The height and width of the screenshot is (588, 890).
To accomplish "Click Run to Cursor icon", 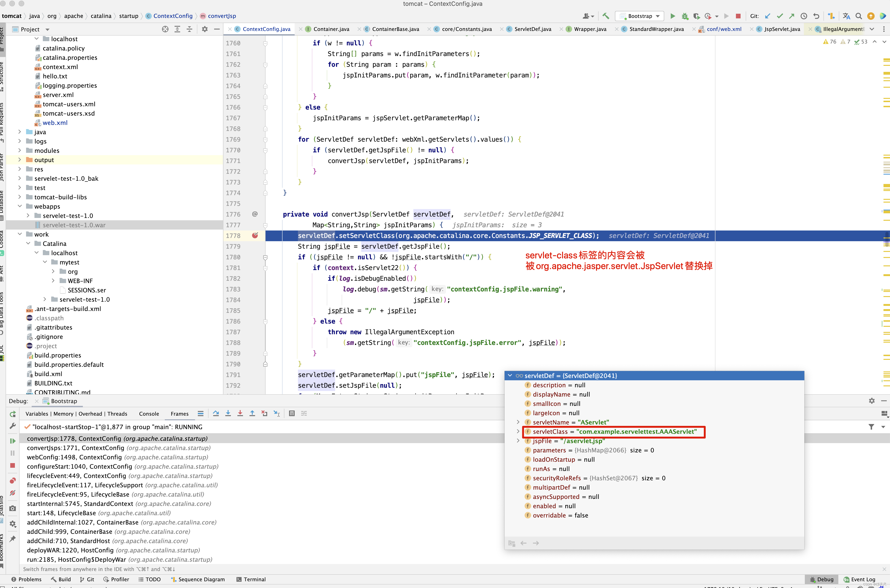I will [x=276, y=413].
